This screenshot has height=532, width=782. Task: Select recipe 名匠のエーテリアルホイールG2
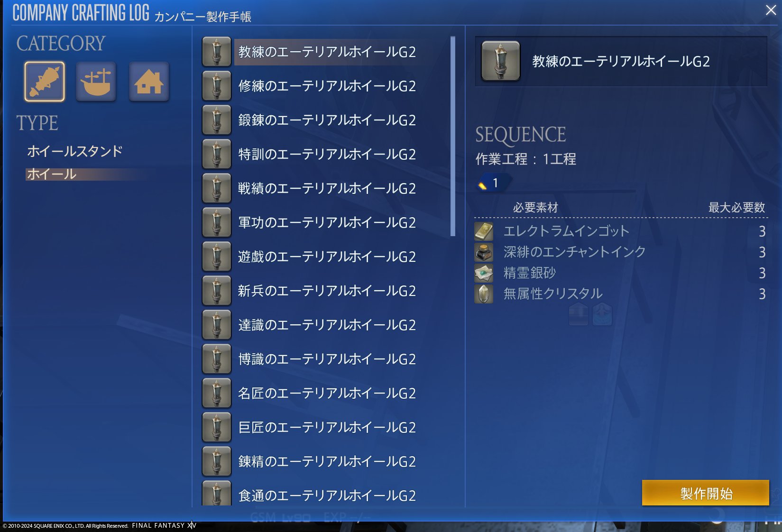327,393
